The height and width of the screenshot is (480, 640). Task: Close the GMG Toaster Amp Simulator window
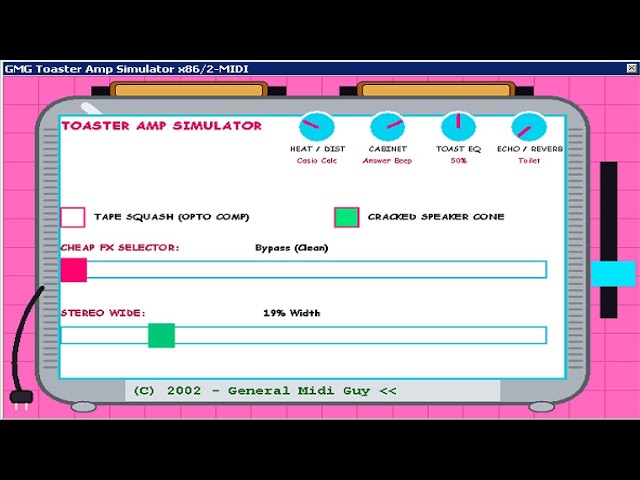[631, 69]
